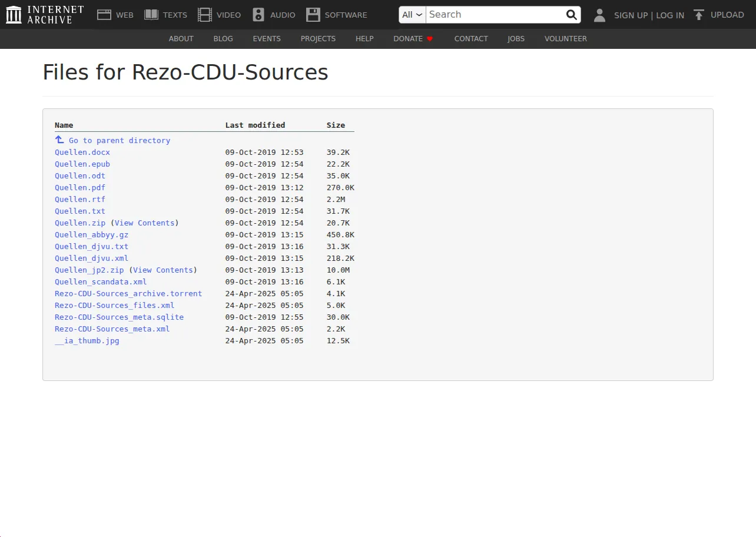The image size is (756, 537).
Task: Focus the Search input field
Action: point(495,15)
